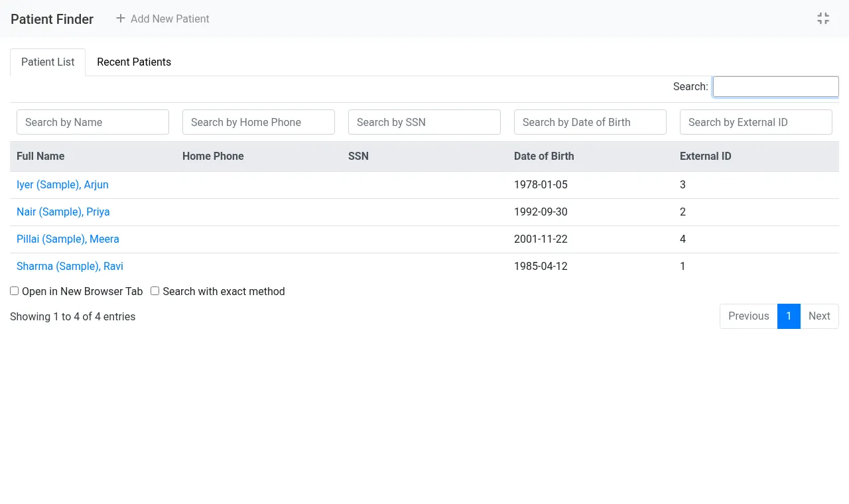Click External ID 2 in Nair's row
This screenshot has height=504, width=849.
(683, 212)
